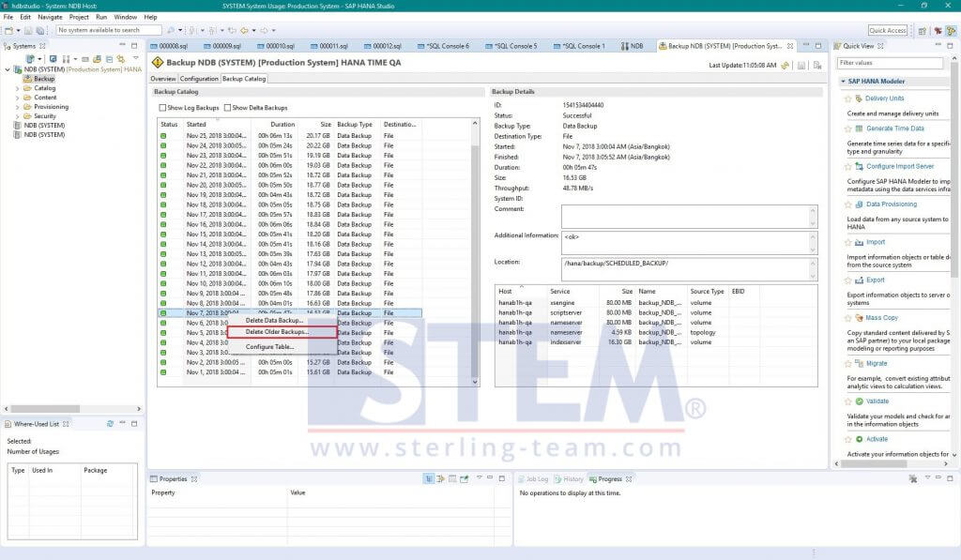Collapse the SAP HANA Modeler section

click(x=842, y=82)
